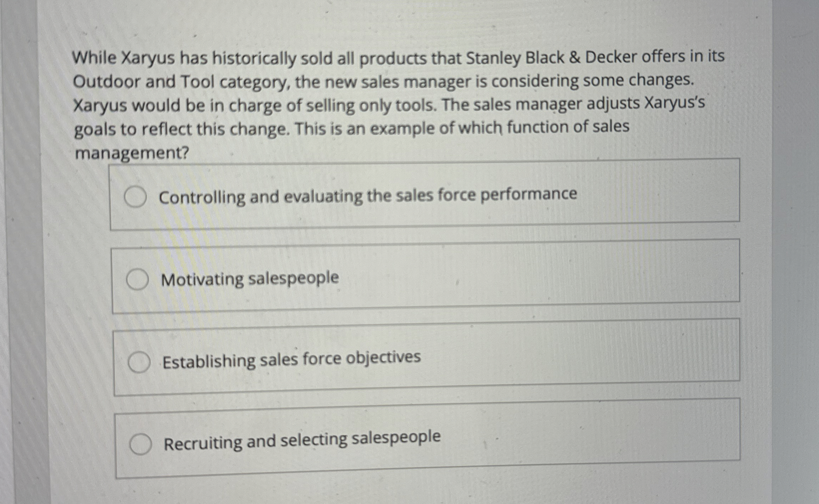Select the radio button for Motivating salespeople
The height and width of the screenshot is (504, 819).
[138, 279]
